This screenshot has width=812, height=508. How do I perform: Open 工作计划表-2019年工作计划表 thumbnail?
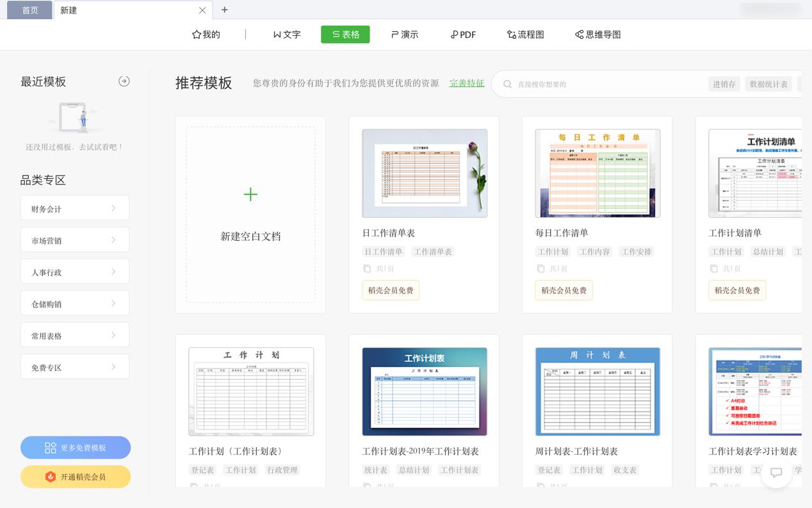tap(425, 391)
